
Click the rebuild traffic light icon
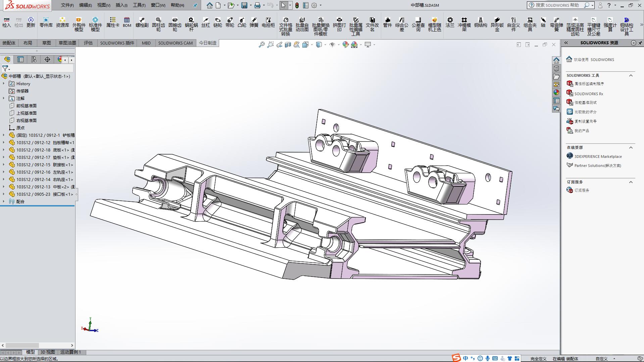[297, 5]
